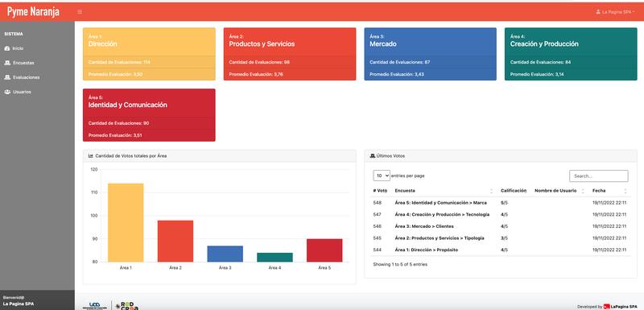Click the UDD university logo in footer

pyautogui.click(x=95, y=306)
